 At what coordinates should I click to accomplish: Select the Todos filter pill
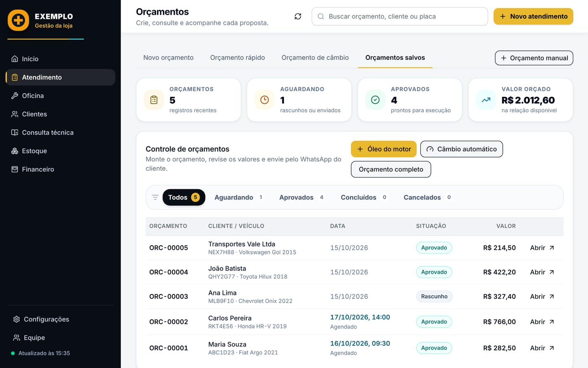point(184,197)
